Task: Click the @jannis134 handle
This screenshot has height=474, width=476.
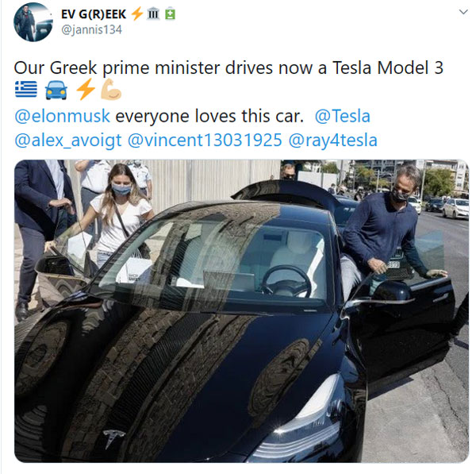Action: (x=92, y=30)
